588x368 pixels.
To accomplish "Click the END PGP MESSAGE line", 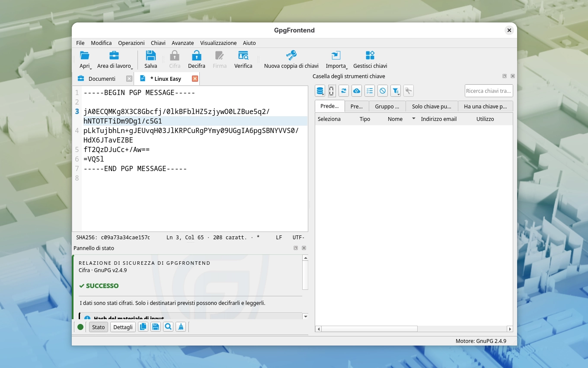I will [x=135, y=168].
